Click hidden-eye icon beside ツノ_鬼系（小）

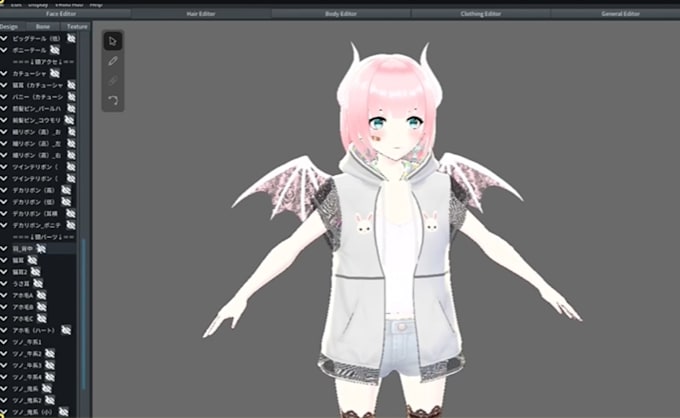63,411
